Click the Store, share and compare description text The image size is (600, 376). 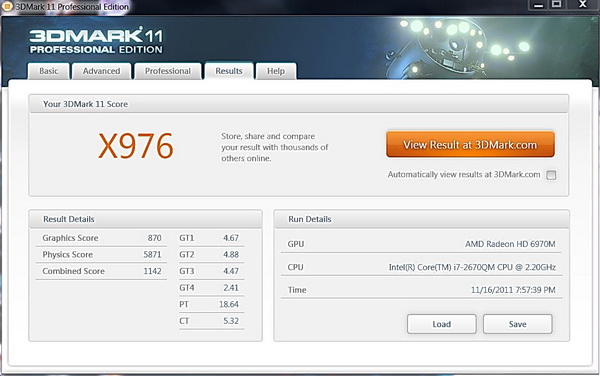tap(274, 147)
